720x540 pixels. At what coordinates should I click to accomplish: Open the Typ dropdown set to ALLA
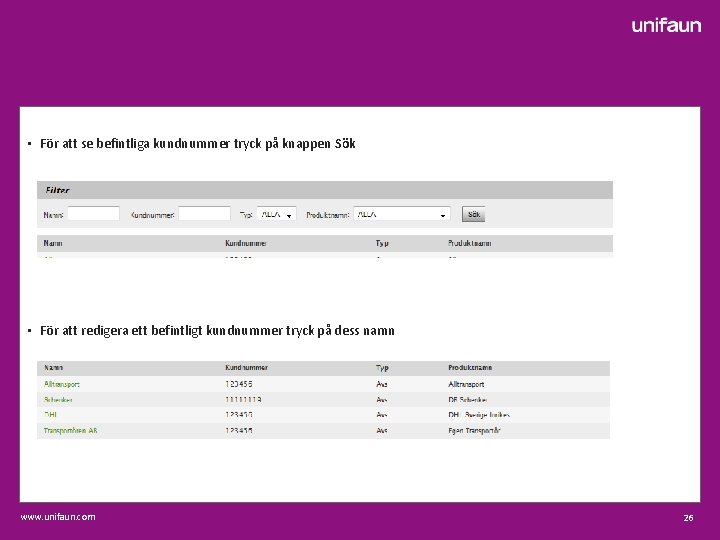276,214
